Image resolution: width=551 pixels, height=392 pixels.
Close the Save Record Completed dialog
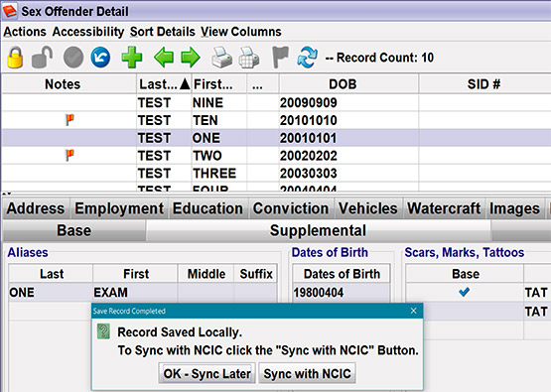point(414,311)
